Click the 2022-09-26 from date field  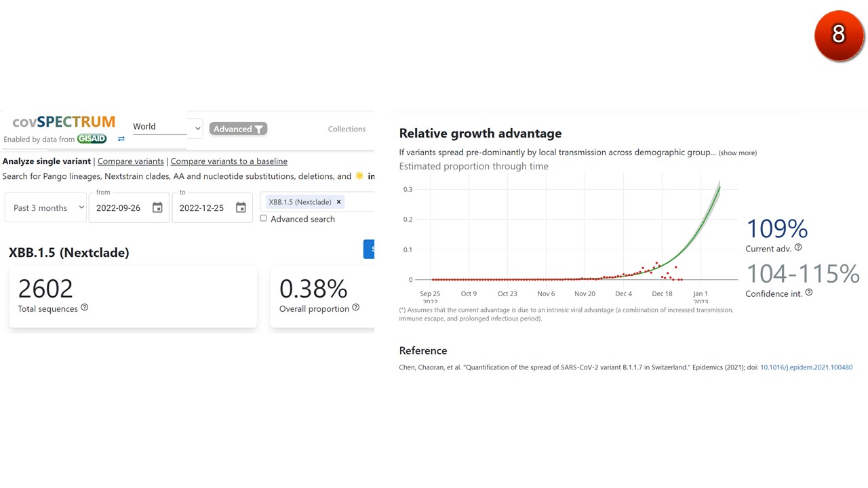pos(119,208)
